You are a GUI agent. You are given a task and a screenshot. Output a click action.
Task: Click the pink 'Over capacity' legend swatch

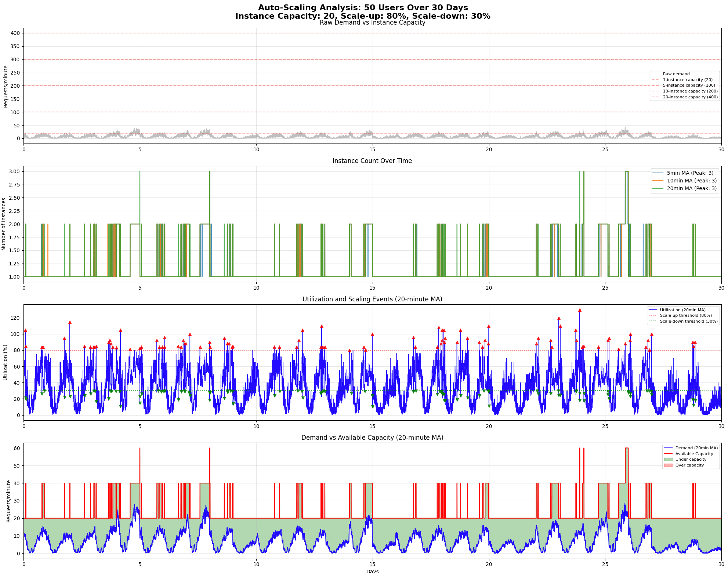[x=668, y=465]
